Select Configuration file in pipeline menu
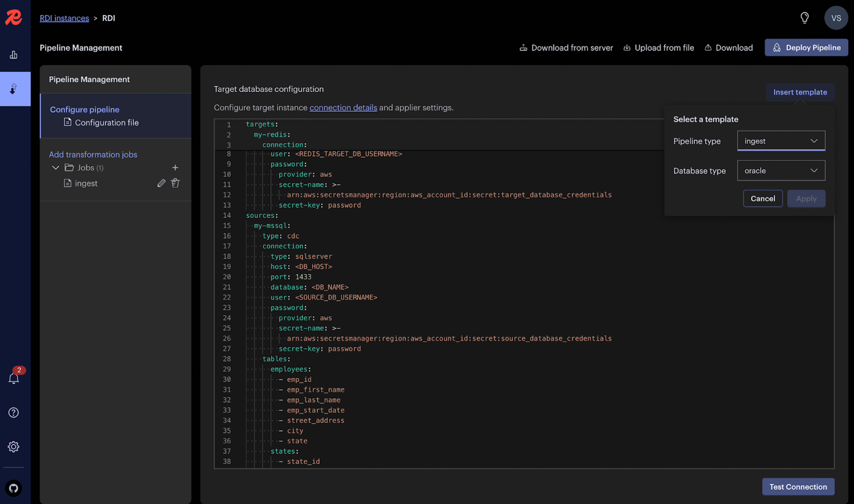 [106, 123]
